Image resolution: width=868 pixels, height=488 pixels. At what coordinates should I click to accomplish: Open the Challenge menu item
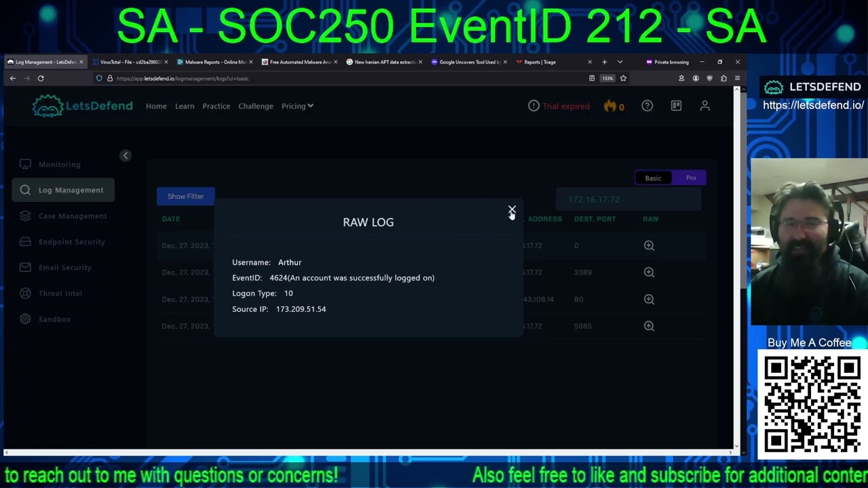(256, 106)
